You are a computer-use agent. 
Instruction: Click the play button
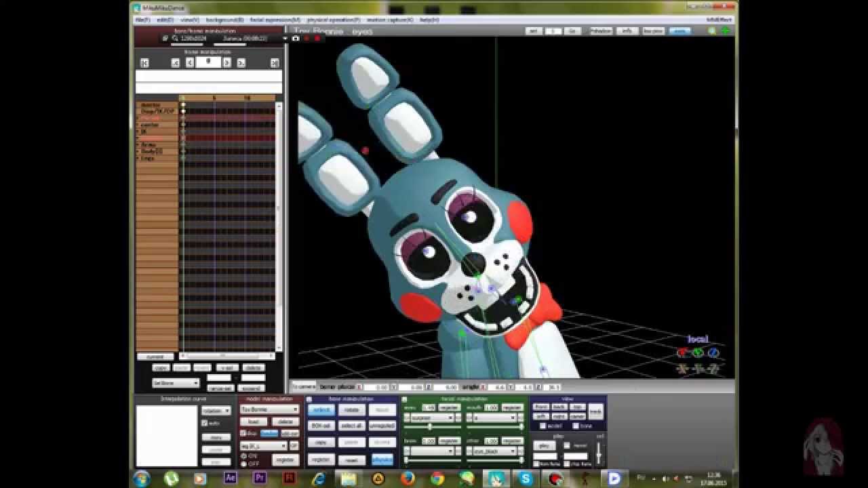(x=545, y=445)
